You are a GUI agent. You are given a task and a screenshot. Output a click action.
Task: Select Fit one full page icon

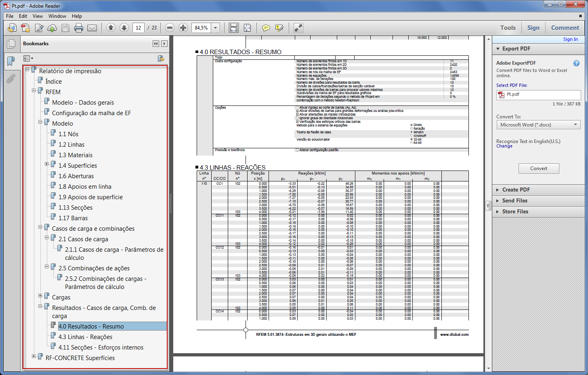247,28
